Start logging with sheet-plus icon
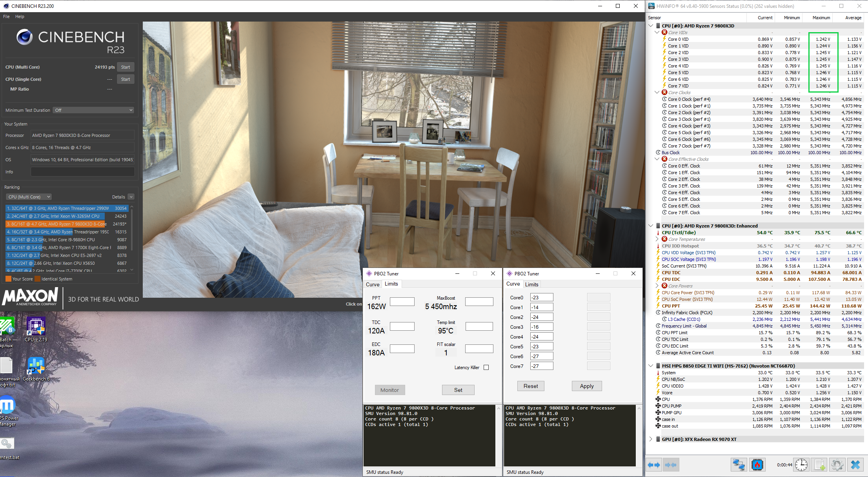868x477 pixels. (x=819, y=465)
